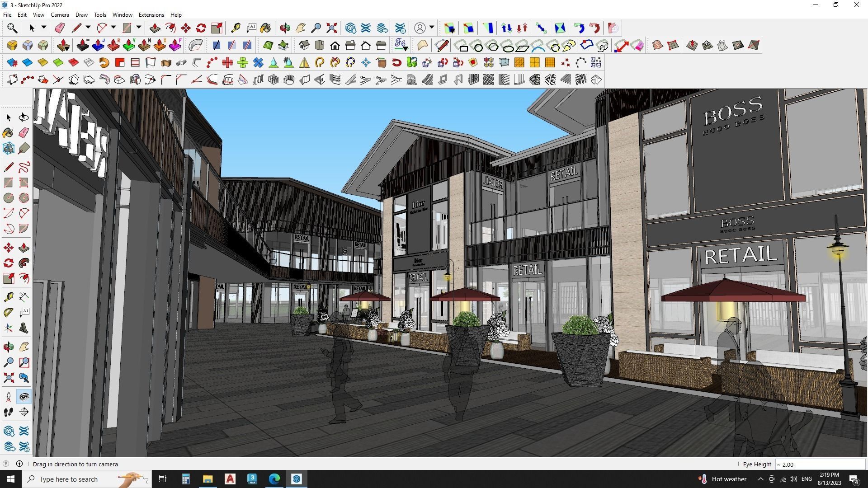
Task: Select the Make Component tool in left toolbar
Action: click(8, 148)
